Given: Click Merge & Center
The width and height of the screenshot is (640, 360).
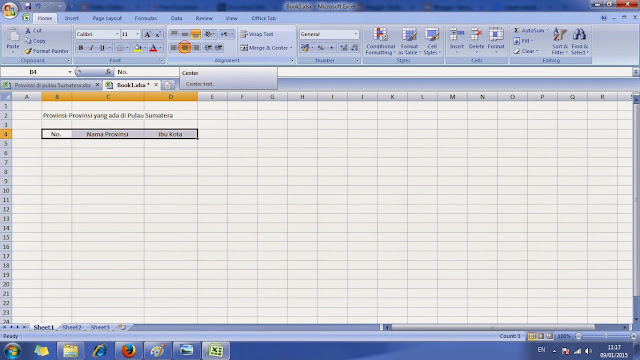Looking at the screenshot, I should pyautogui.click(x=264, y=48).
